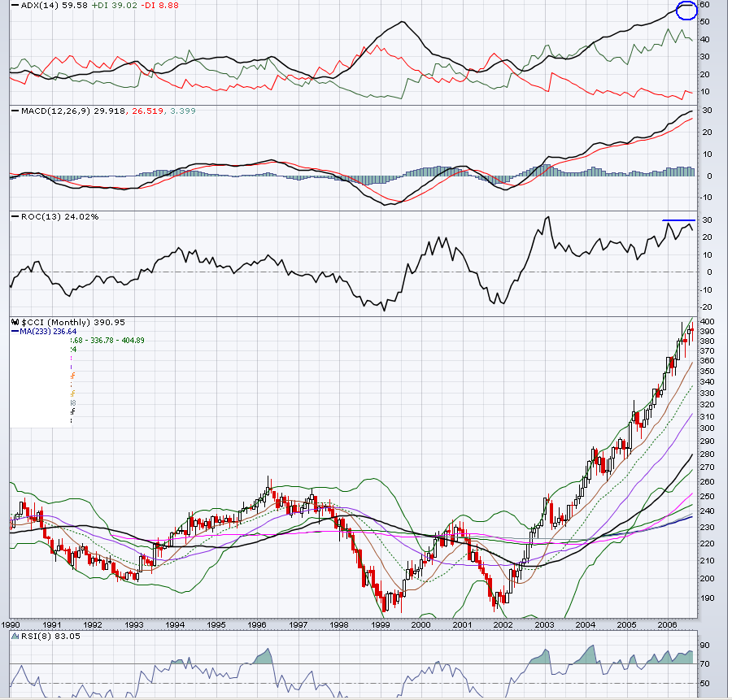This screenshot has height=700, width=732.
Task: Click the blue MA(233) 236.64 legend entry
Action: click(48, 332)
